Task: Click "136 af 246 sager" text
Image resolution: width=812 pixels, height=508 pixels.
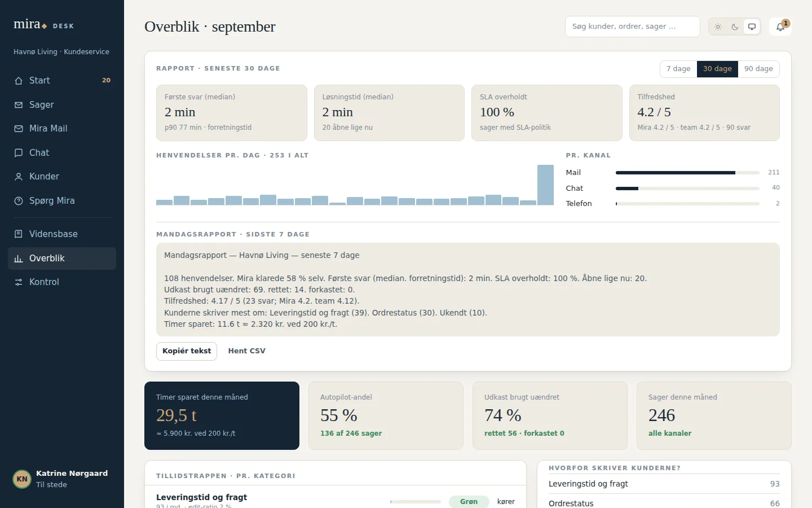Action: pos(351,433)
